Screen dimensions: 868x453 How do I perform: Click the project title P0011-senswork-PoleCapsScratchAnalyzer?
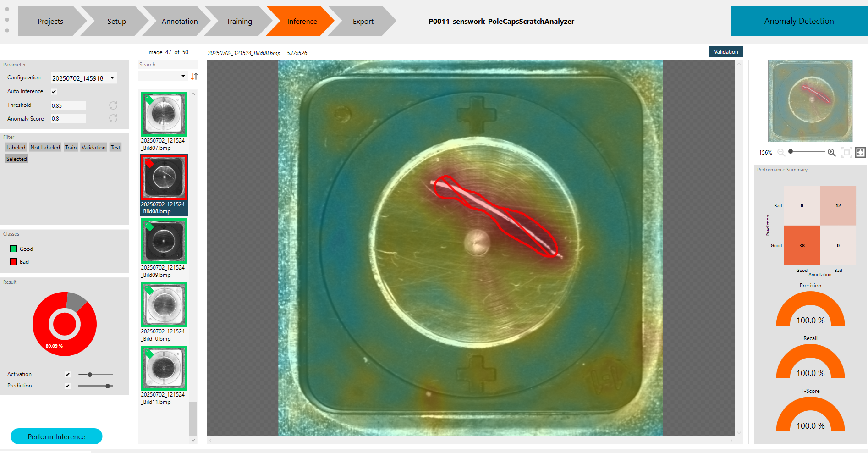click(x=501, y=21)
